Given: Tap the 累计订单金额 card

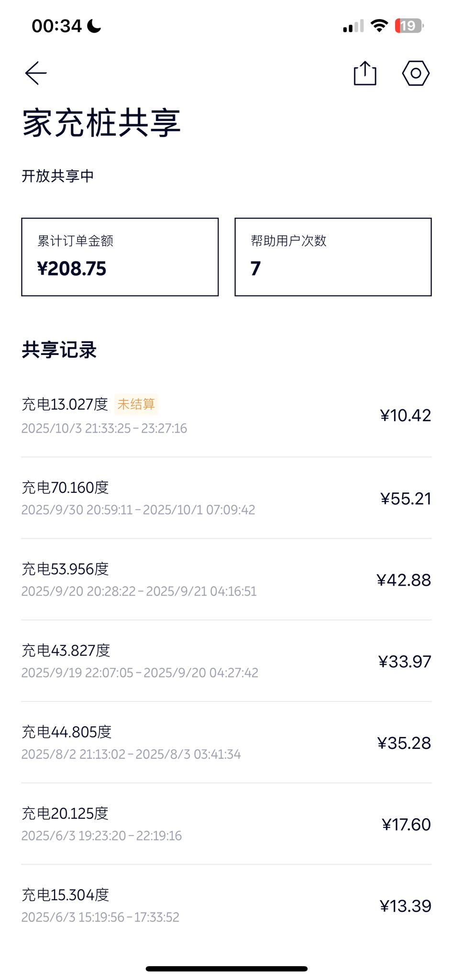Looking at the screenshot, I should tap(120, 257).
